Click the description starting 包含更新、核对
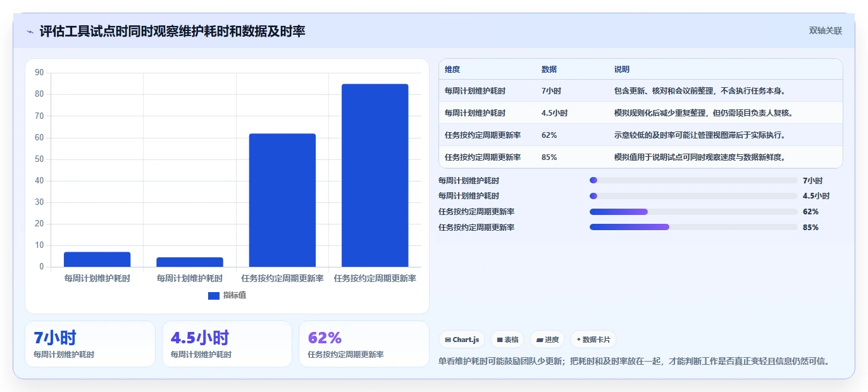This screenshot has width=868, height=392. point(700,91)
